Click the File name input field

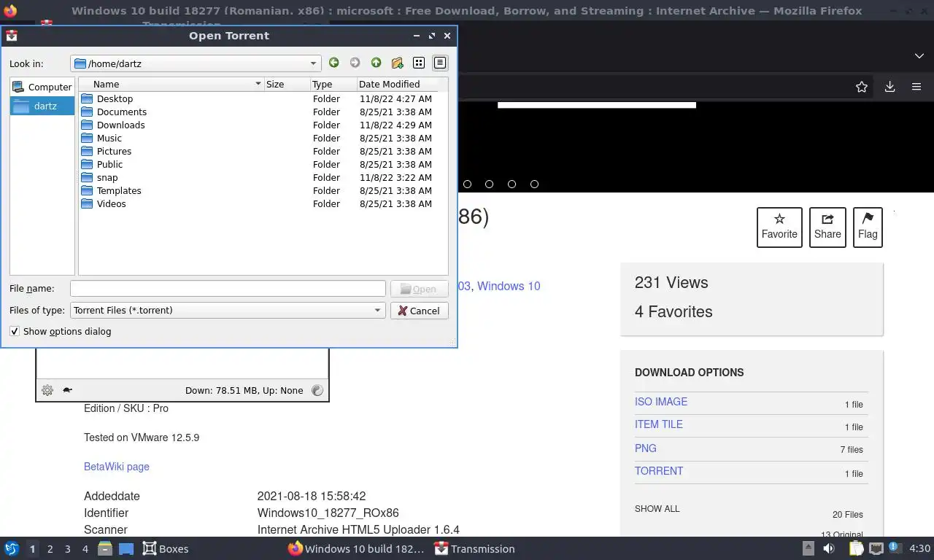(228, 288)
